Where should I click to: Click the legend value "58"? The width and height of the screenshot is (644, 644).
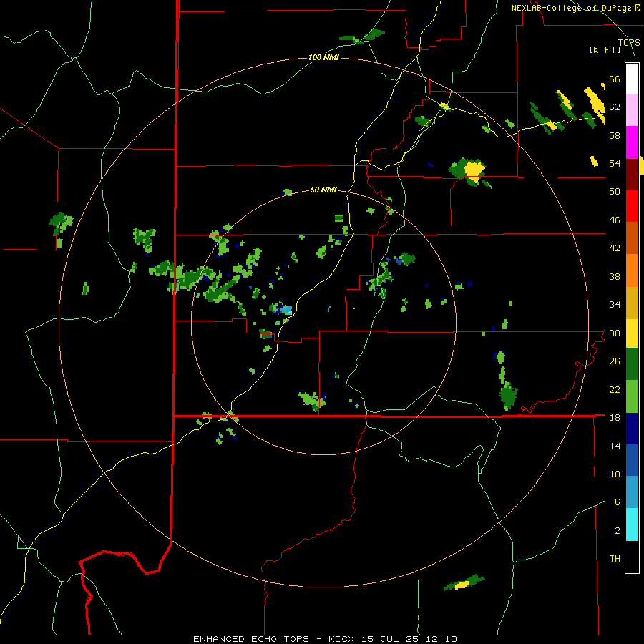pyautogui.click(x=615, y=135)
